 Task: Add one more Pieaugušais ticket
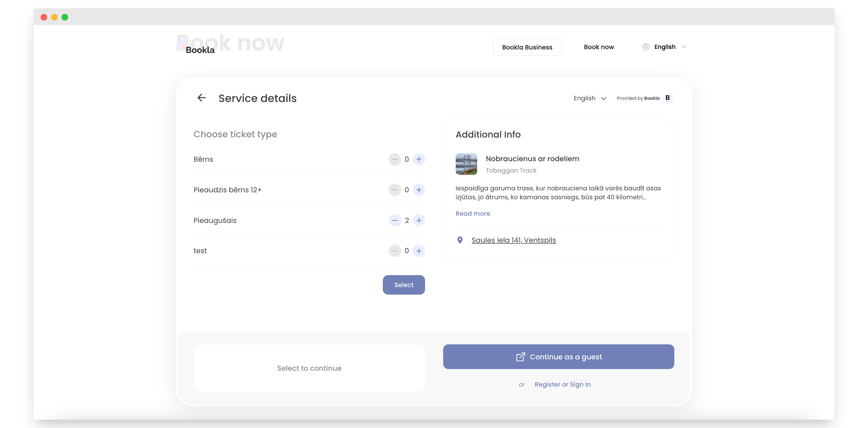pos(418,220)
